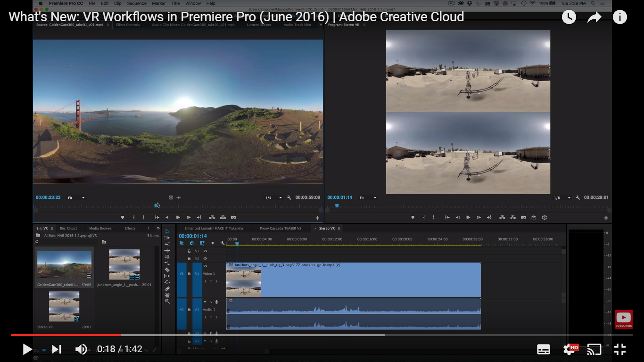
Task: Play the Program monitor sequence
Action: [x=468, y=217]
